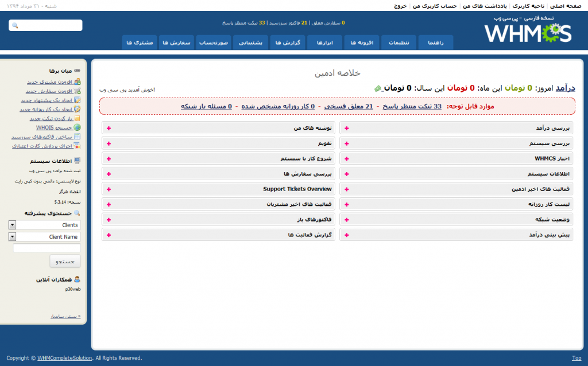Expand the Support Tickets Overview widget
Screen dimensions: 588x366
[109, 189]
